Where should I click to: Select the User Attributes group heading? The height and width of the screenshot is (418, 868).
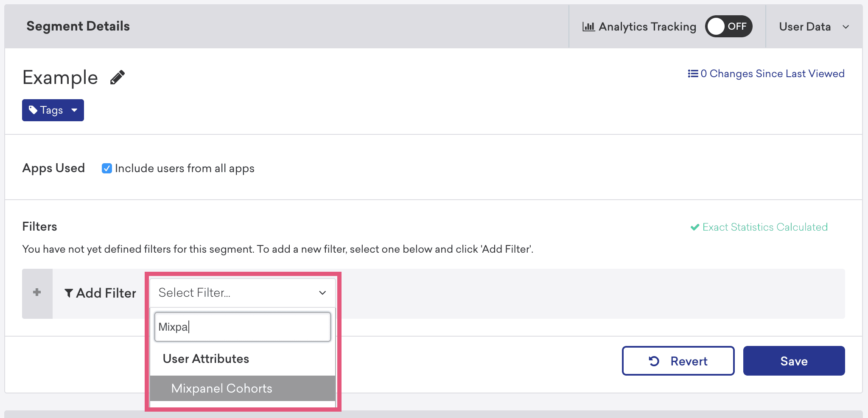206,359
